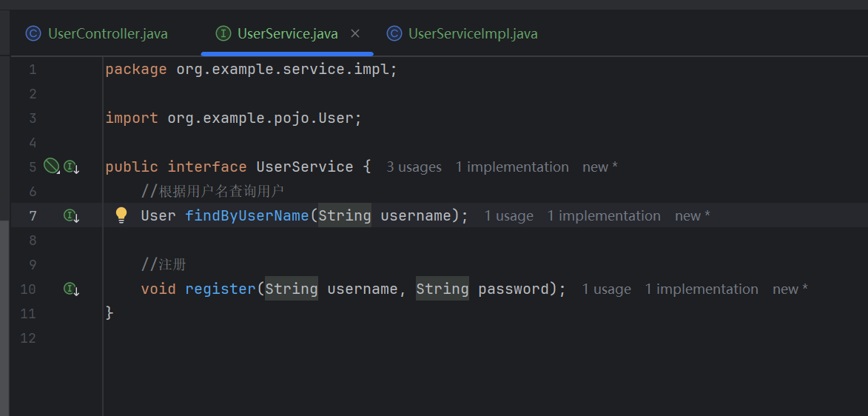The width and height of the screenshot is (868, 416).
Task: Click the comment '//根据用户名查询用户'
Action: point(212,192)
